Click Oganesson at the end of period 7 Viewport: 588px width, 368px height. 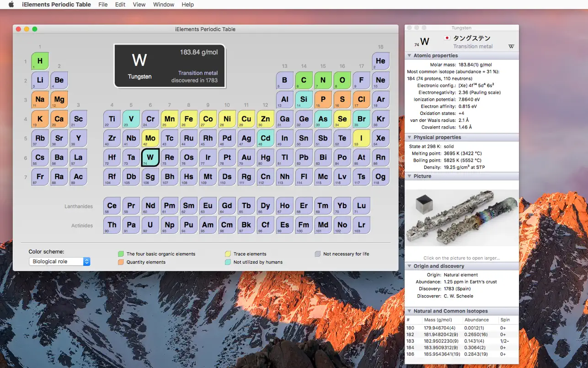coord(380,177)
